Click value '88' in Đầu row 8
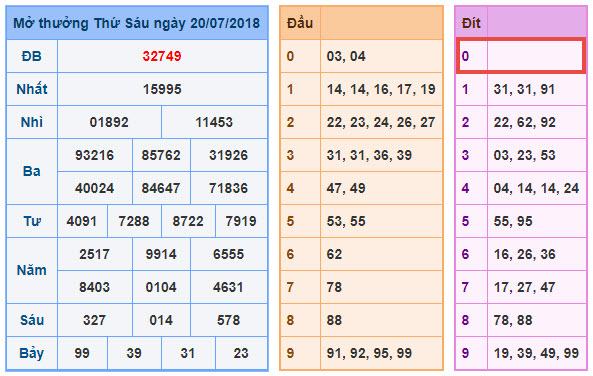593x376 pixels. tap(334, 320)
